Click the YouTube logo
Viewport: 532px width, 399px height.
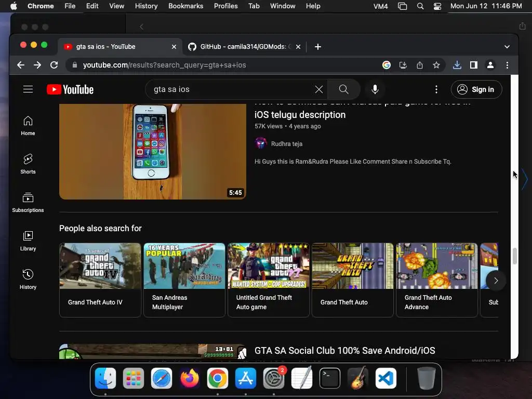coord(70,89)
